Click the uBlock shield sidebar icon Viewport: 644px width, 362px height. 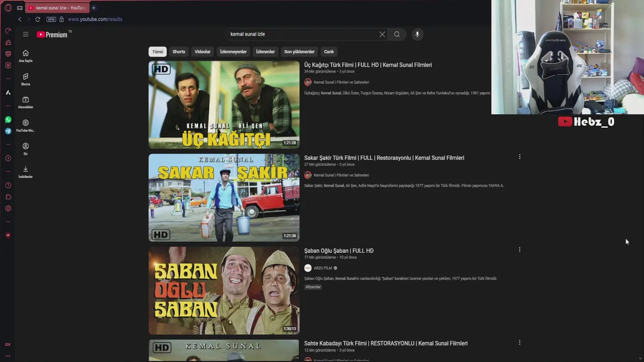[x=8, y=235]
